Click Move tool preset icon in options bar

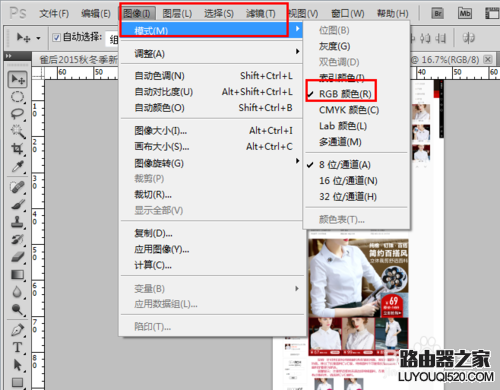pos(23,38)
